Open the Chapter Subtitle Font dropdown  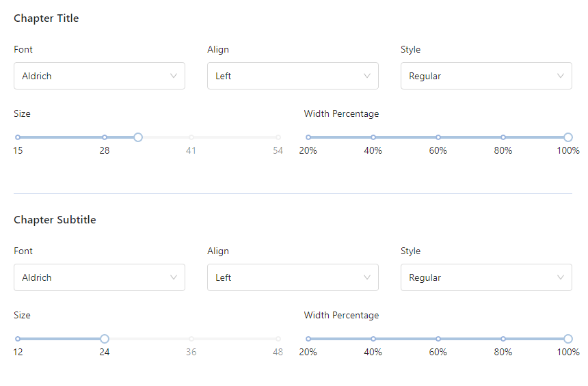coord(99,277)
